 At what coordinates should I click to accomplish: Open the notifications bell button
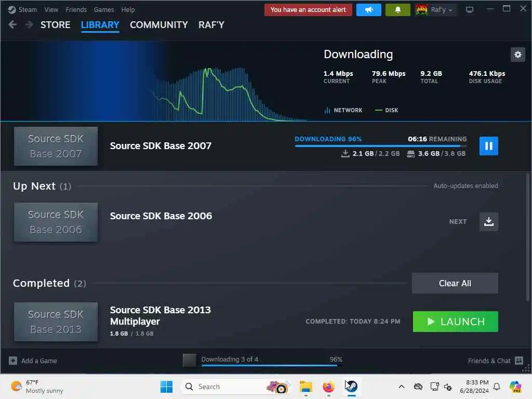tap(397, 10)
